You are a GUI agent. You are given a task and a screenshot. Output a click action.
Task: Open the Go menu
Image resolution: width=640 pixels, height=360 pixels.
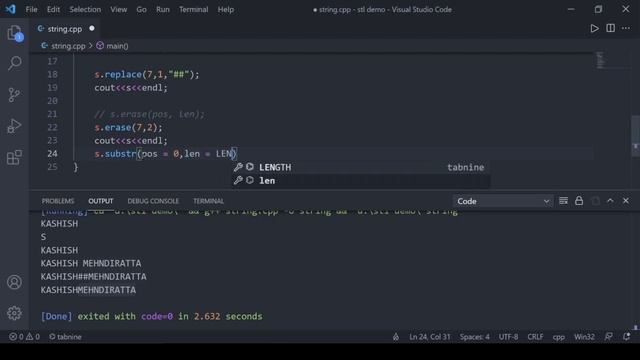141,9
